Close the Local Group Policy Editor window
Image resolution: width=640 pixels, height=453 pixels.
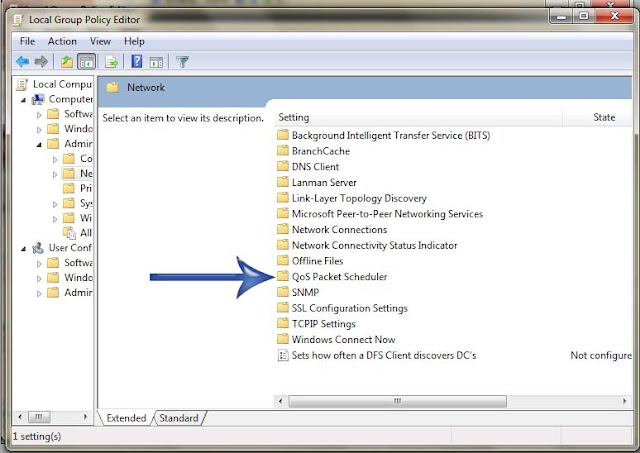(x=614, y=16)
